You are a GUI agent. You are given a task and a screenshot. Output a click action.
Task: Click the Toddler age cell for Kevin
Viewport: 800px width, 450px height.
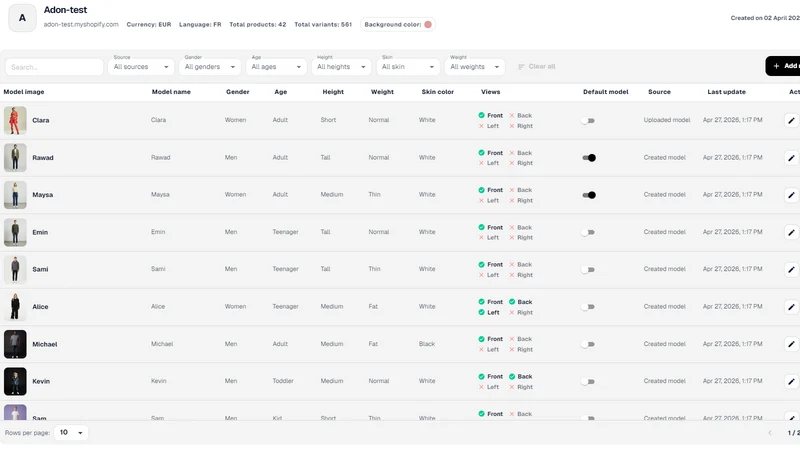[x=283, y=381]
